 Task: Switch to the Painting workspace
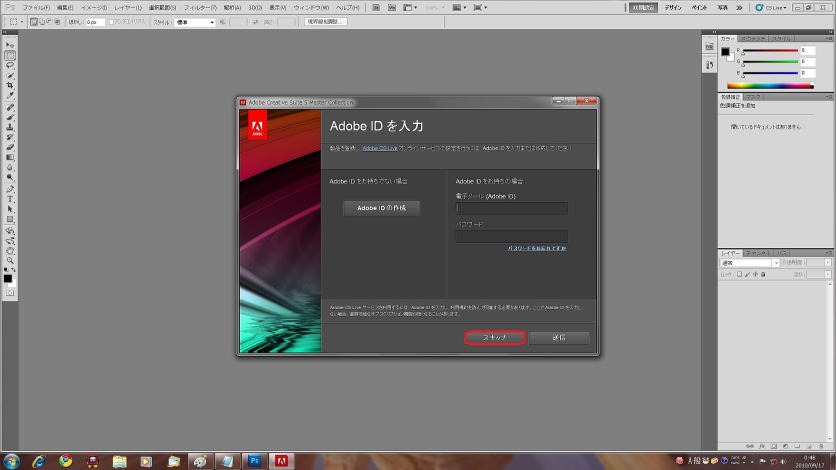click(x=699, y=7)
